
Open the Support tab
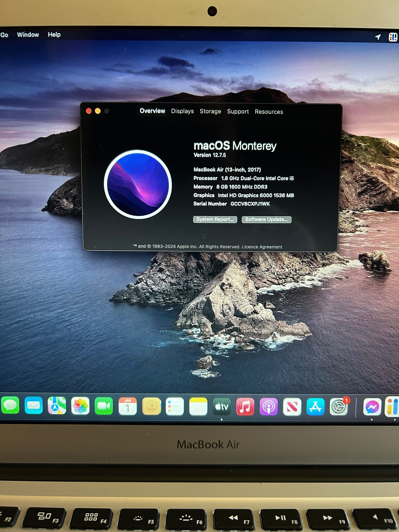point(238,112)
